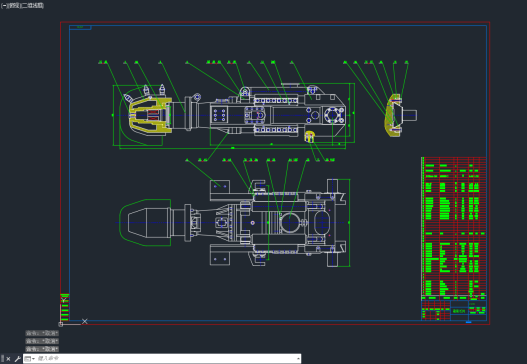Open the 二维线框 visual style menu
The height and width of the screenshot is (364, 527).
[x=33, y=6]
